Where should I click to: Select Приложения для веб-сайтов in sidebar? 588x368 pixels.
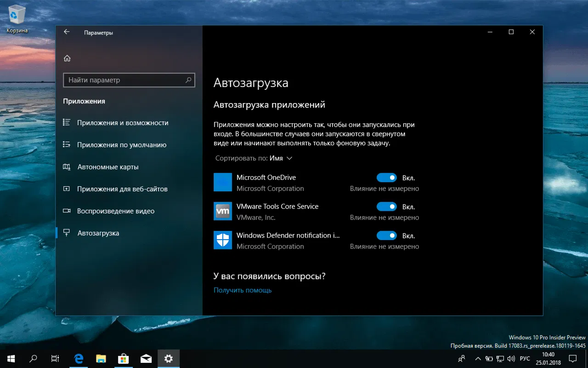[129, 189]
